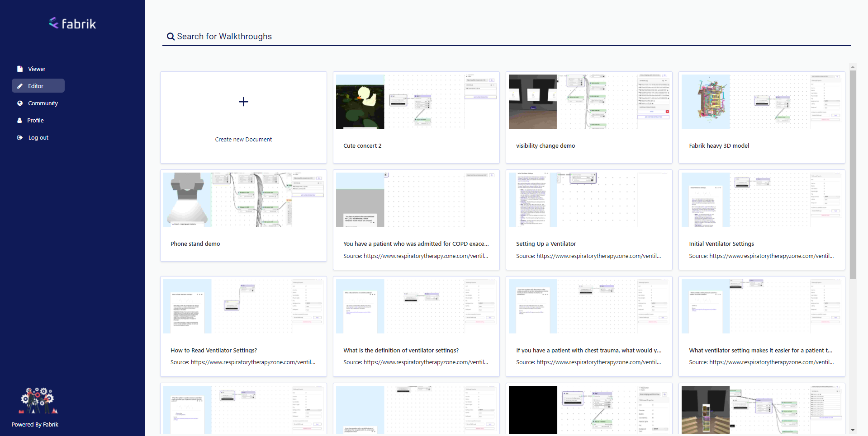This screenshot has height=436, width=868.
Task: Click source link under chest trauma card
Action: pos(588,362)
